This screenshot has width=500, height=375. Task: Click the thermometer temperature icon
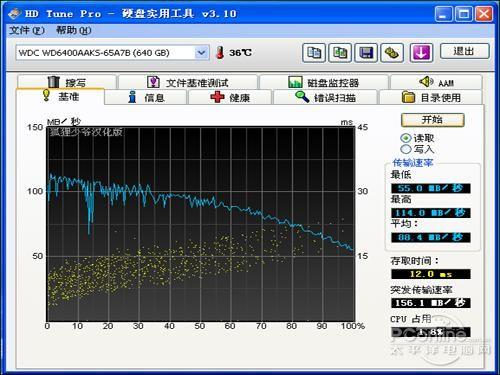(x=220, y=53)
